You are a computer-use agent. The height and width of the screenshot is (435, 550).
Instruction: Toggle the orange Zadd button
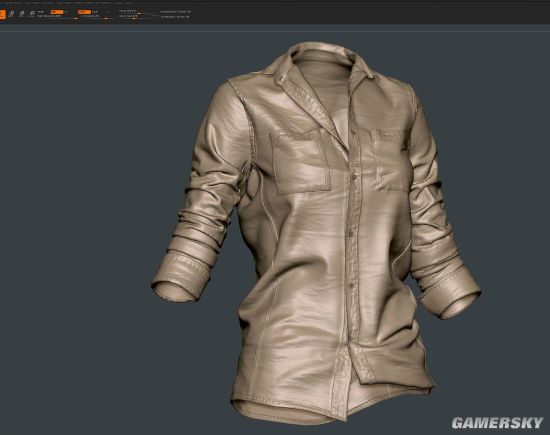coord(84,12)
